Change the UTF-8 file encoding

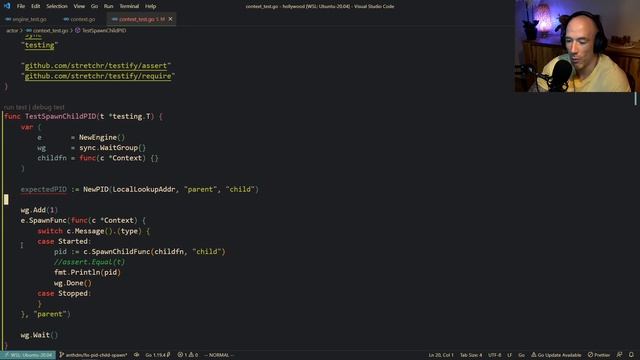pyautogui.click(x=494, y=355)
